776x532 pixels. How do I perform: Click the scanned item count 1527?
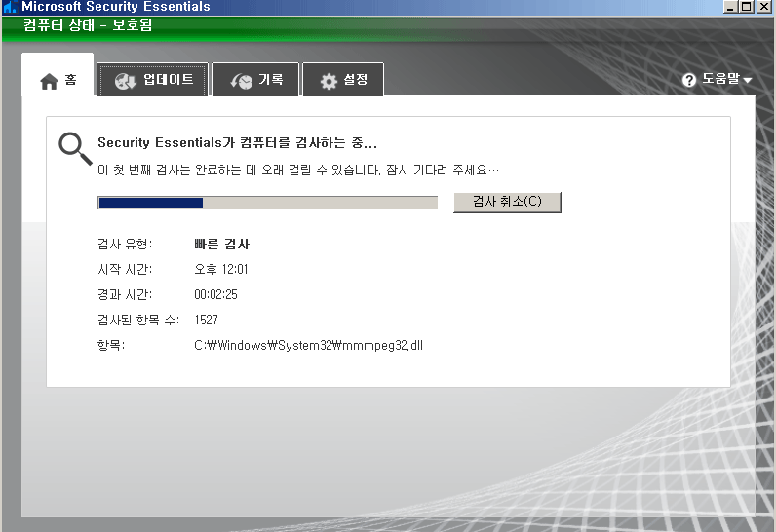click(x=206, y=320)
